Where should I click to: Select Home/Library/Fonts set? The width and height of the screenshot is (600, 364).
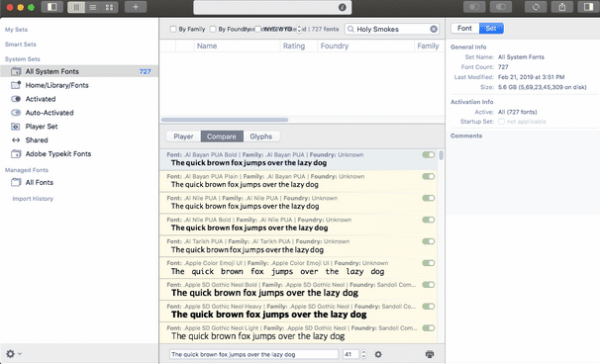79,85
